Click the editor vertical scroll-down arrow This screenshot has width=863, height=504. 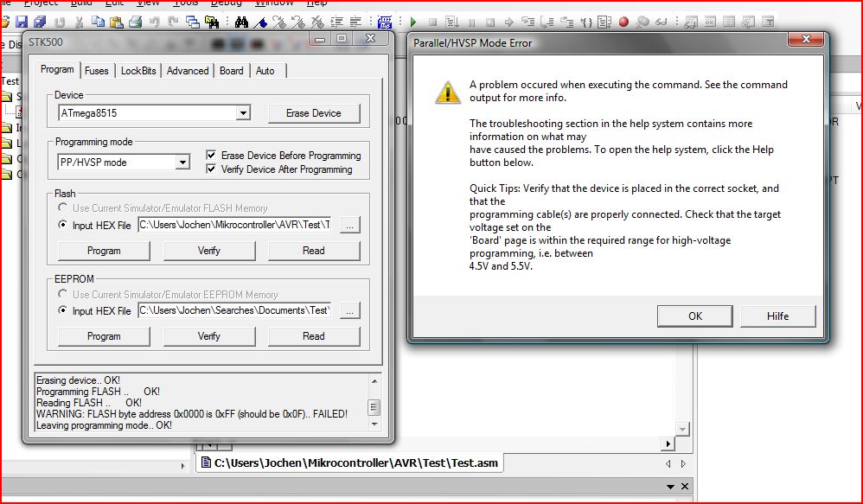click(682, 429)
